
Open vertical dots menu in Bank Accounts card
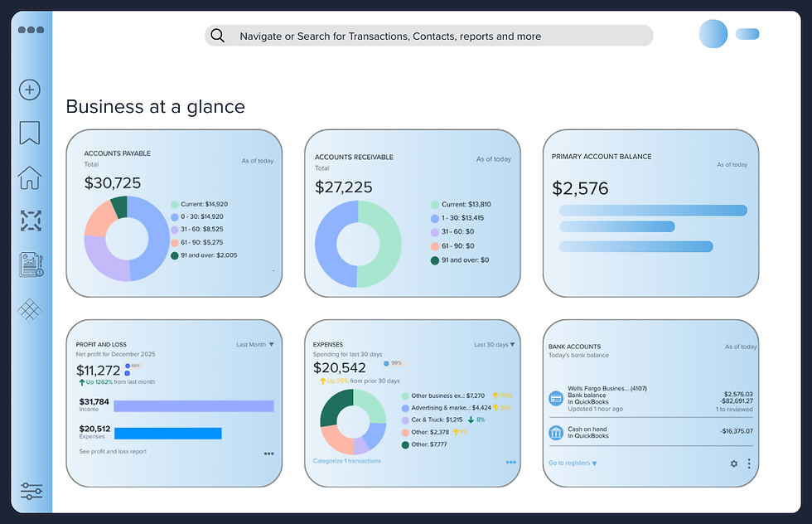[x=749, y=463]
